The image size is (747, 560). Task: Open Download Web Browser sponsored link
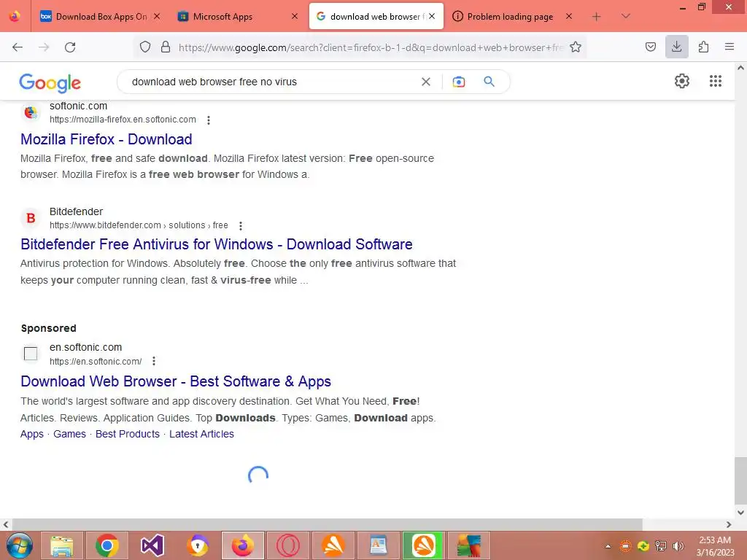[175, 381]
